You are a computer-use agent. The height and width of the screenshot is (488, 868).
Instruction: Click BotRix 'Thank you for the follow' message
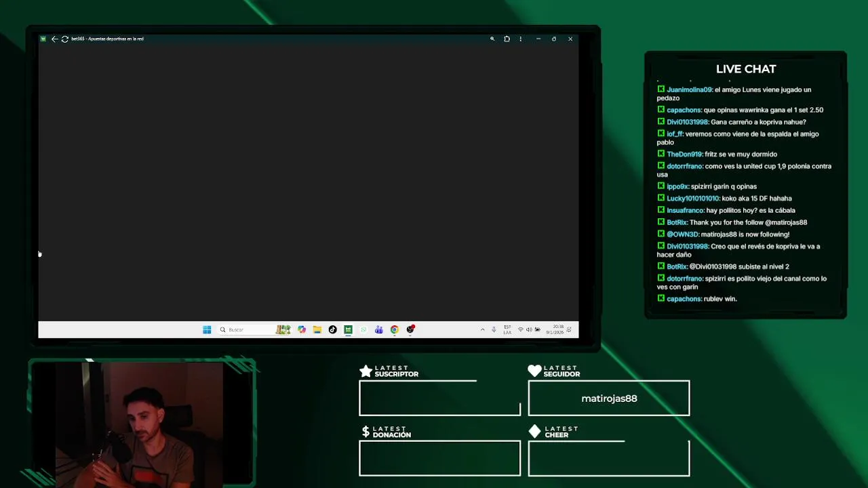click(732, 222)
